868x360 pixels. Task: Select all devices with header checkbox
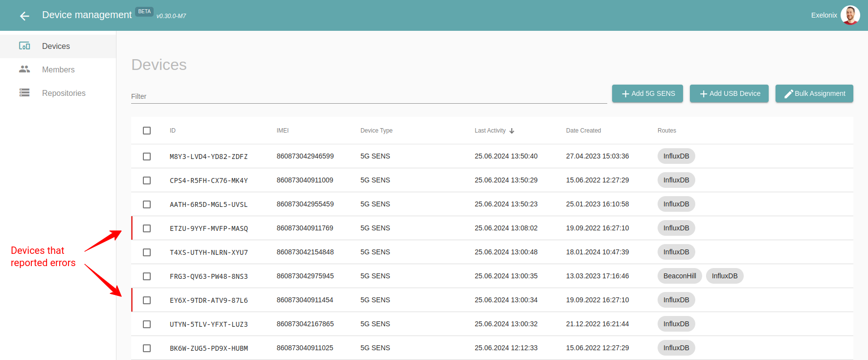(x=147, y=131)
